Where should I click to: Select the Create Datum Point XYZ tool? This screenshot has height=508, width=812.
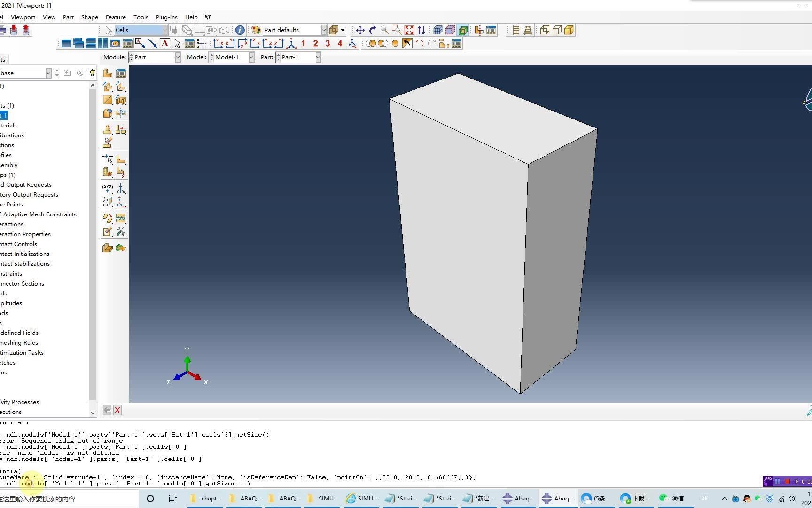click(x=107, y=188)
